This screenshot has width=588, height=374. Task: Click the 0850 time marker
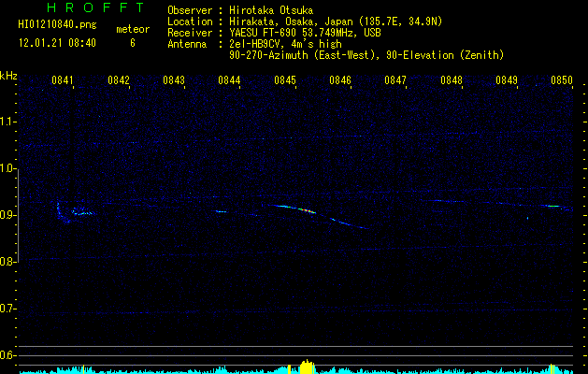(562, 80)
